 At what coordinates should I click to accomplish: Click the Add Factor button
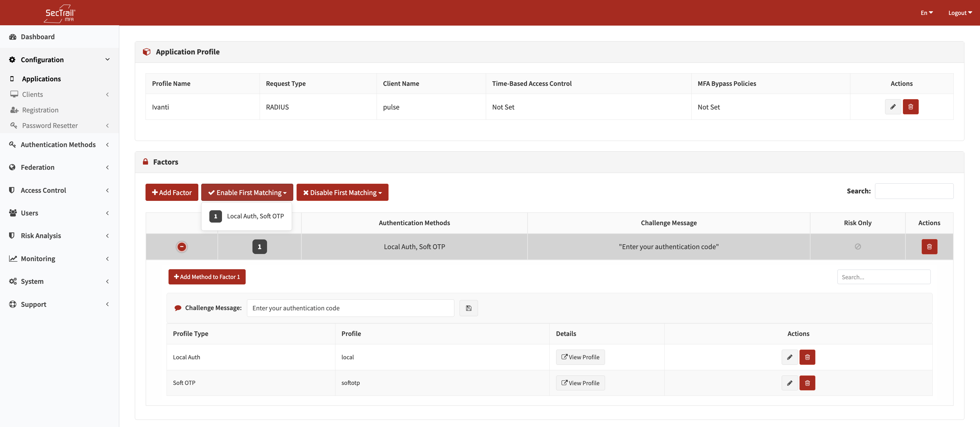(x=171, y=192)
